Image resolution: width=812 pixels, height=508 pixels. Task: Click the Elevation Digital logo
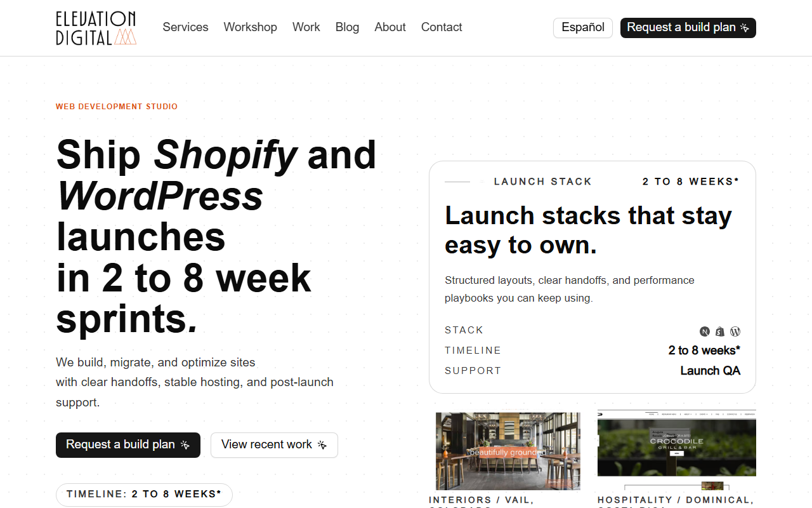tap(96, 28)
